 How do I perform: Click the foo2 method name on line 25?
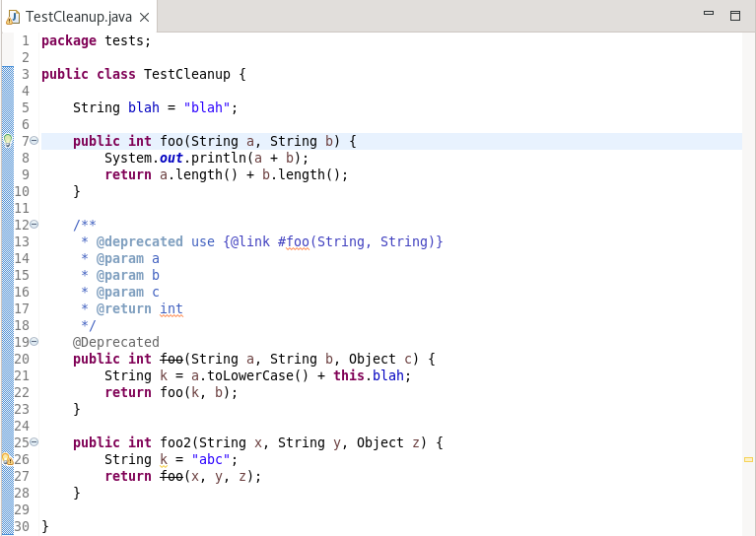click(x=175, y=442)
